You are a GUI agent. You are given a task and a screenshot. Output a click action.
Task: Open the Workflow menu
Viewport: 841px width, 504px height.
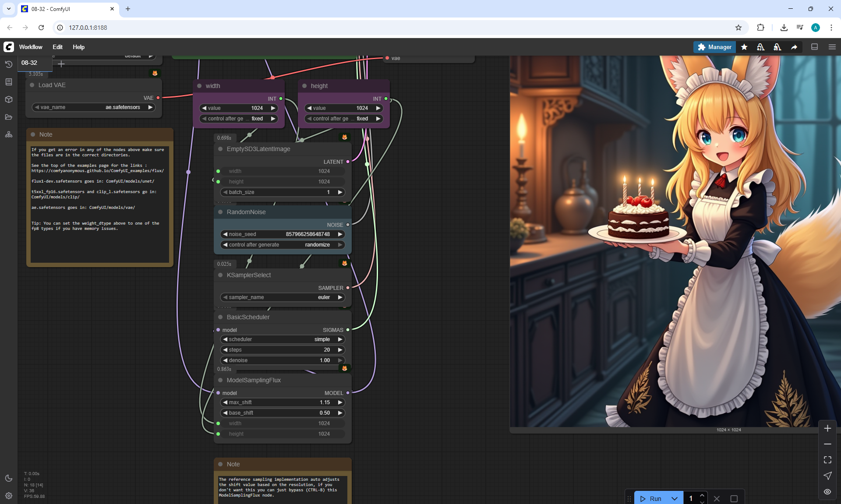(31, 47)
